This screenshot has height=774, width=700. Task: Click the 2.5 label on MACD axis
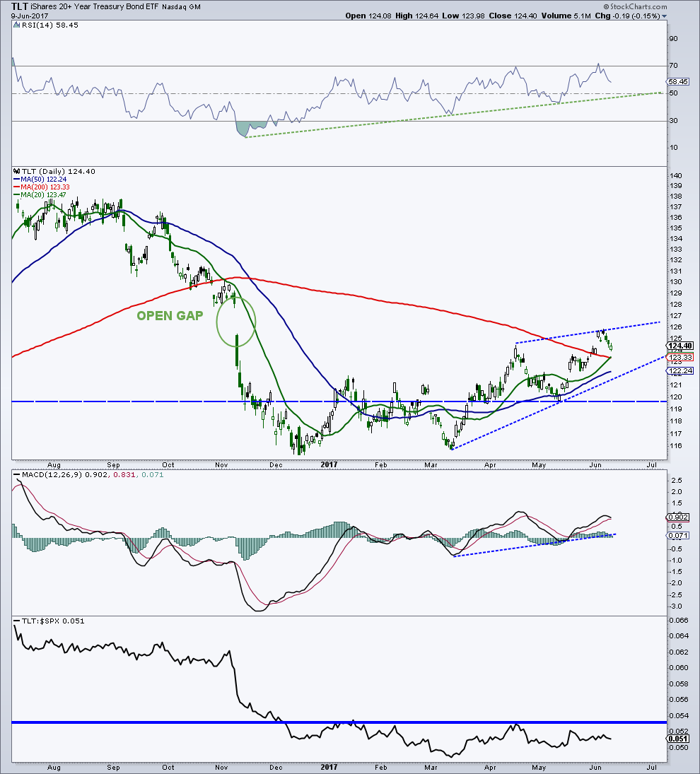click(x=677, y=480)
